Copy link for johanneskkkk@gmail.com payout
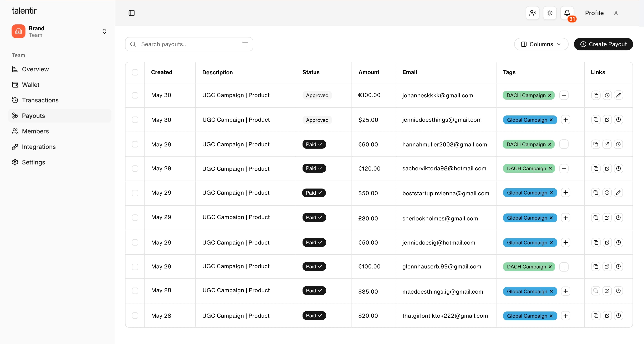The image size is (644, 344). [596, 95]
